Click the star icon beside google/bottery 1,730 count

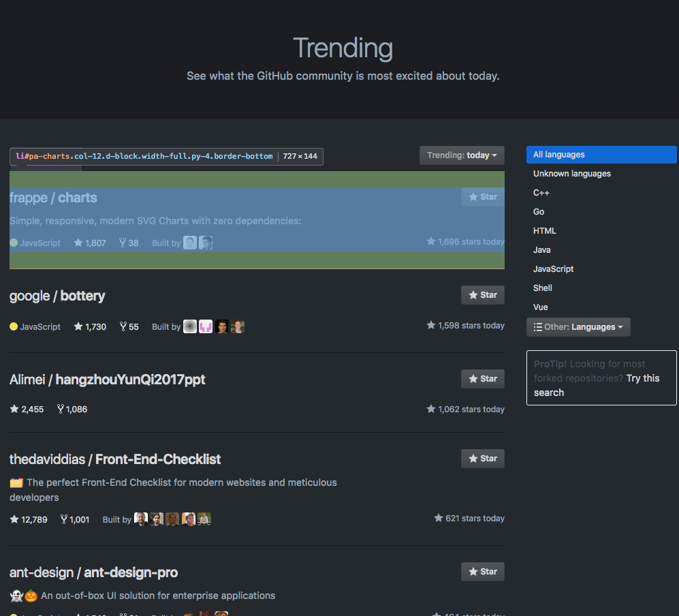[79, 326]
